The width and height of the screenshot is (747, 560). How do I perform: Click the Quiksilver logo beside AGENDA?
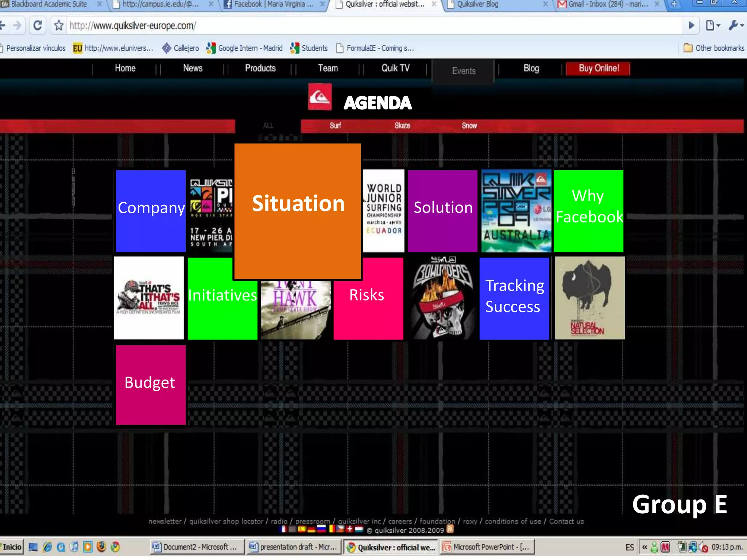click(320, 97)
